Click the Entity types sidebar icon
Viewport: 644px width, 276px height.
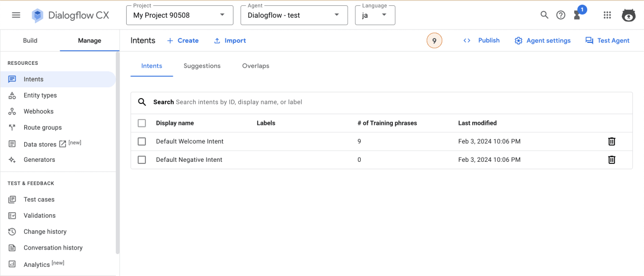[12, 95]
